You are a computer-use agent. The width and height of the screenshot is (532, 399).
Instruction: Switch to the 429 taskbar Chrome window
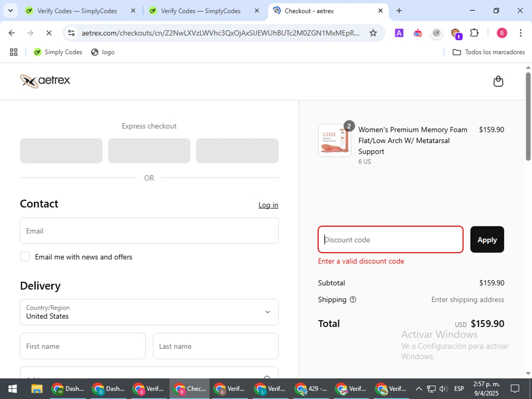click(x=311, y=389)
